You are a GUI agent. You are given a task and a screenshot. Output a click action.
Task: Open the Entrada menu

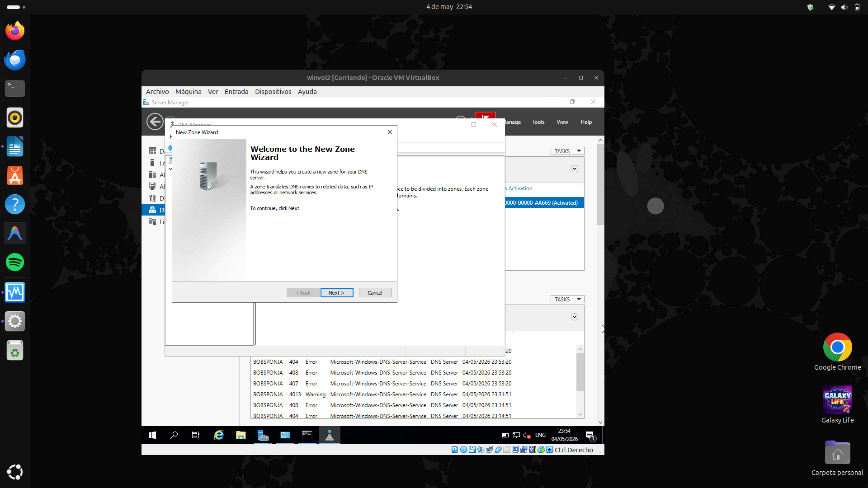(236, 91)
